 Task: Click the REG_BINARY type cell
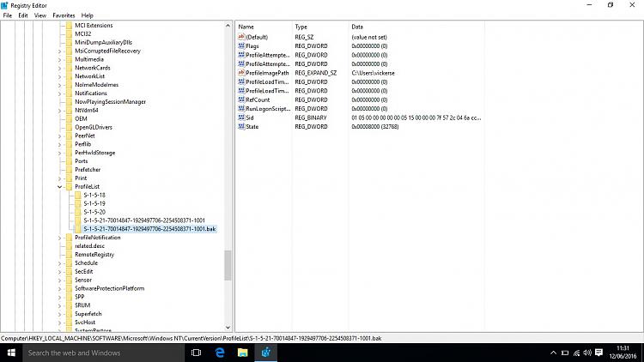[x=311, y=118]
